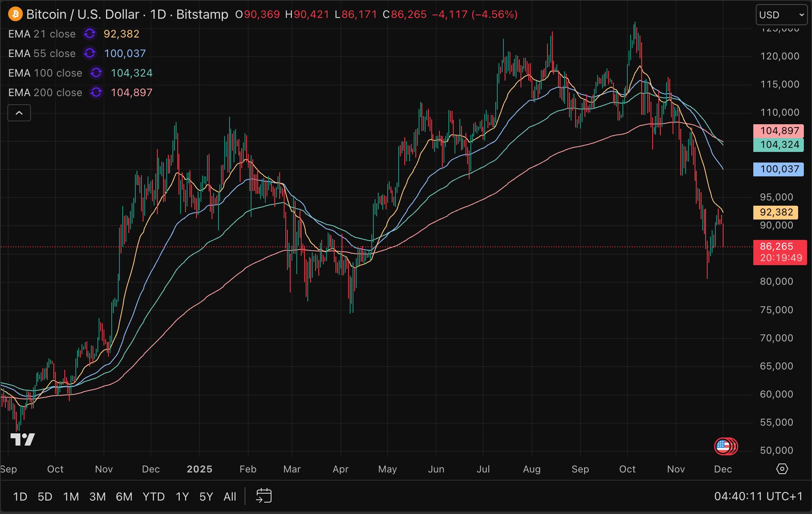Screen dimensions: 812x514
Task: Open the USD currency dropdown
Action: point(781,15)
